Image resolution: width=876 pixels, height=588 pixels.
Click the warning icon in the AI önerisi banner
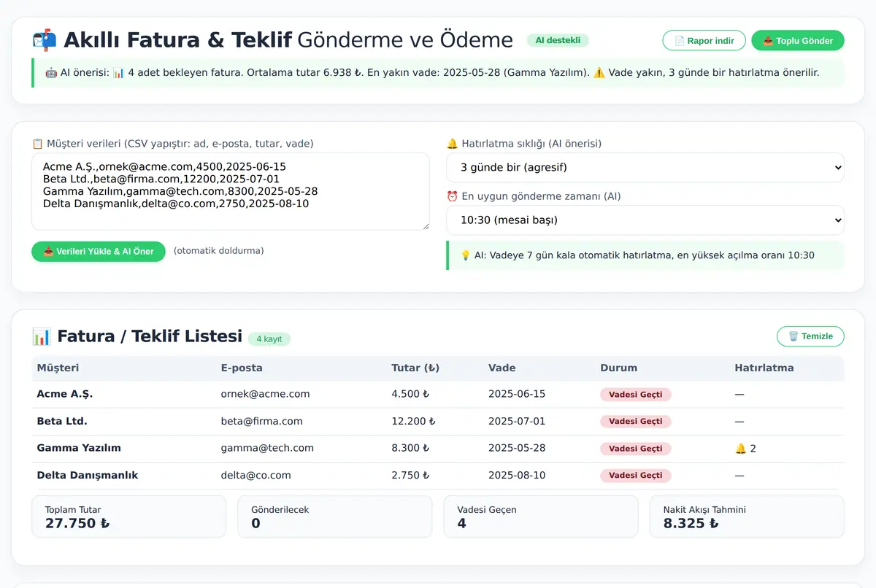599,73
